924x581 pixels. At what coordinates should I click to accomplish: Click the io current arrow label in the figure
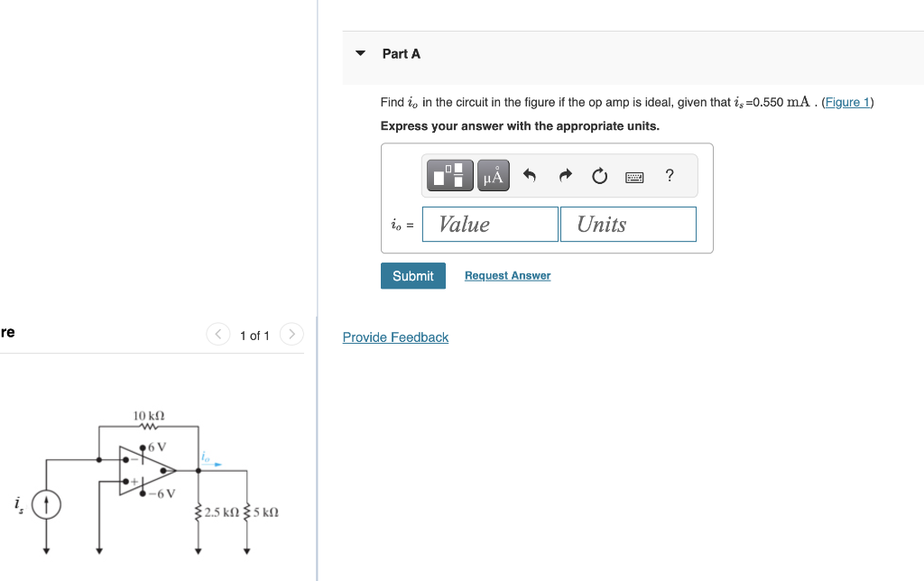click(x=206, y=459)
